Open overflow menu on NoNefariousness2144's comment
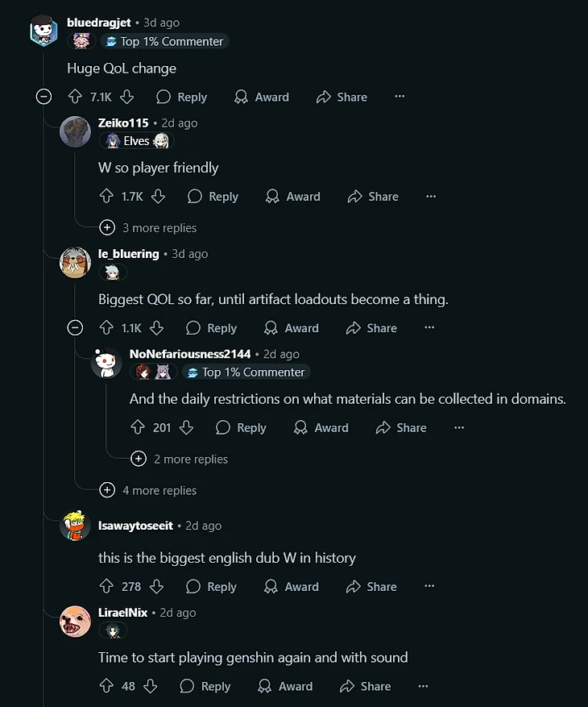 459,427
